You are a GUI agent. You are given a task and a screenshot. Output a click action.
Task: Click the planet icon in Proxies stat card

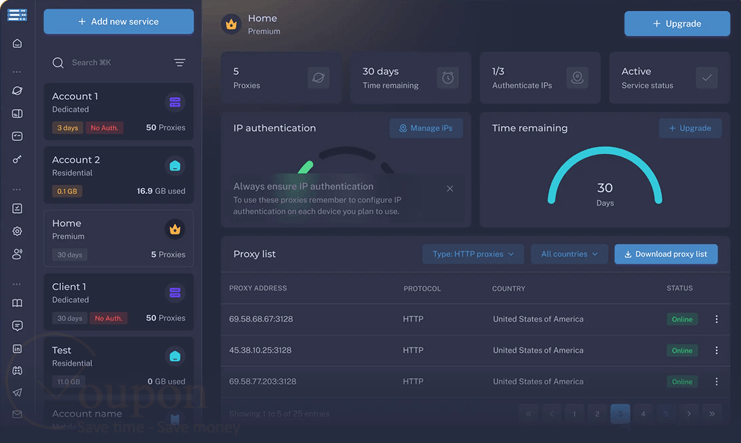click(x=319, y=78)
